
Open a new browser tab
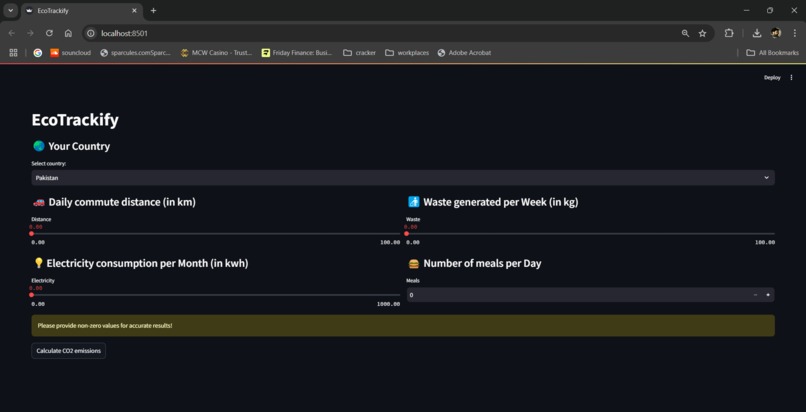(153, 10)
